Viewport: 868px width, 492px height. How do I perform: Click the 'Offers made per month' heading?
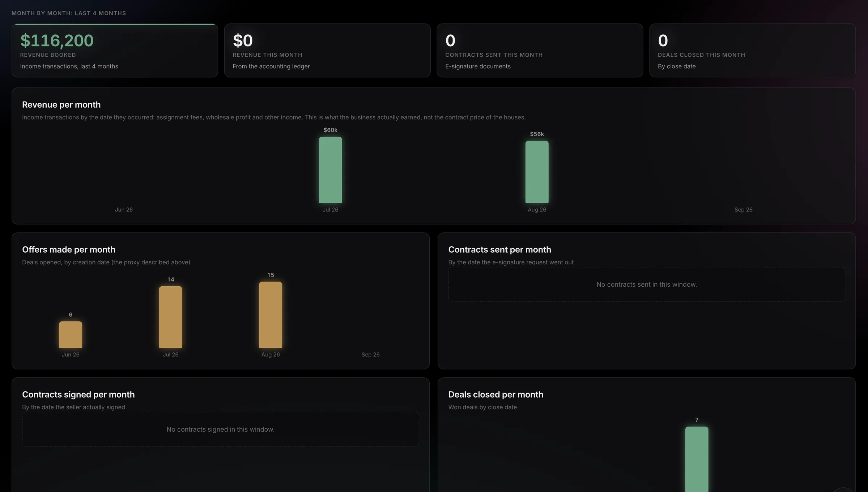tap(69, 249)
